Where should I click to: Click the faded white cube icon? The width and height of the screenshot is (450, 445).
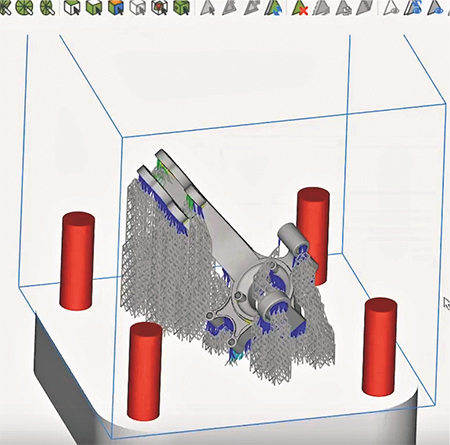click(x=138, y=7)
